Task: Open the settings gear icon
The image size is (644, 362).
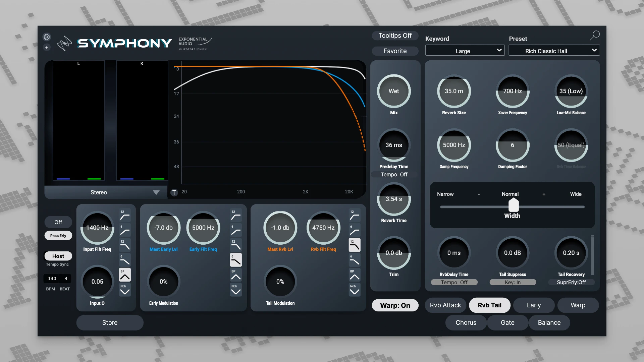Action: [47, 37]
